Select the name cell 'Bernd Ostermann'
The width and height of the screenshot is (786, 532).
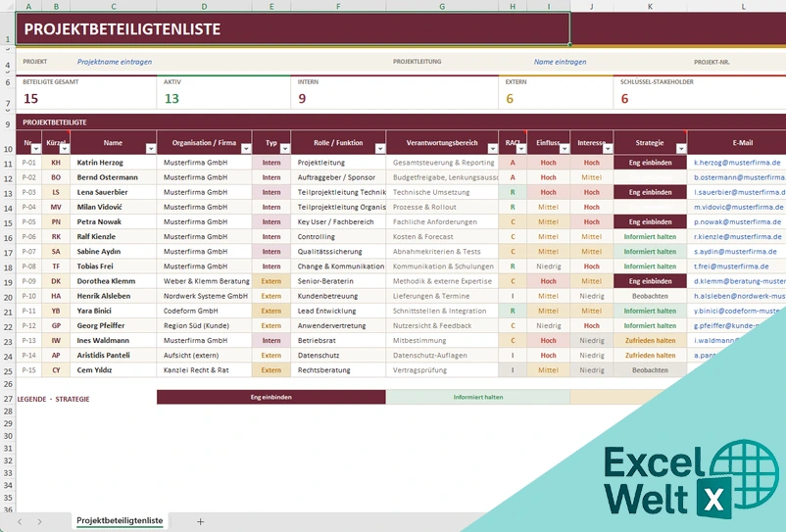114,177
